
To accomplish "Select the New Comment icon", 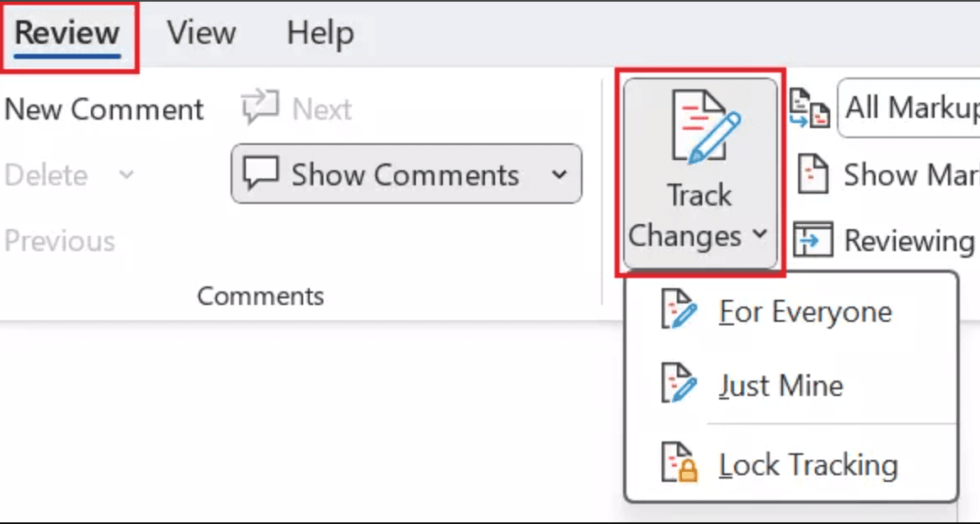I will click(104, 109).
